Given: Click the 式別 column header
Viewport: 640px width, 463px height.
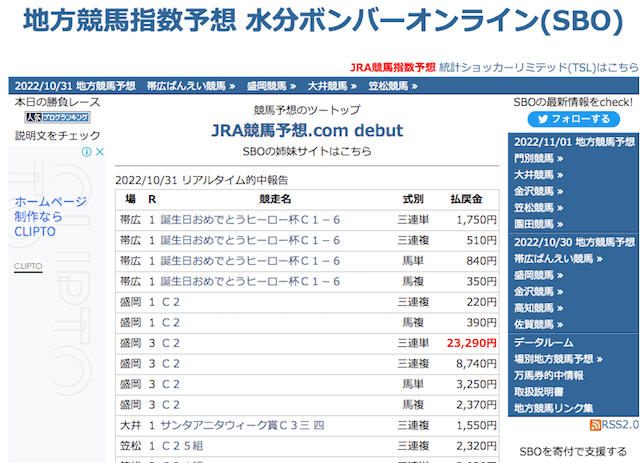Looking at the screenshot, I should click(x=413, y=199).
